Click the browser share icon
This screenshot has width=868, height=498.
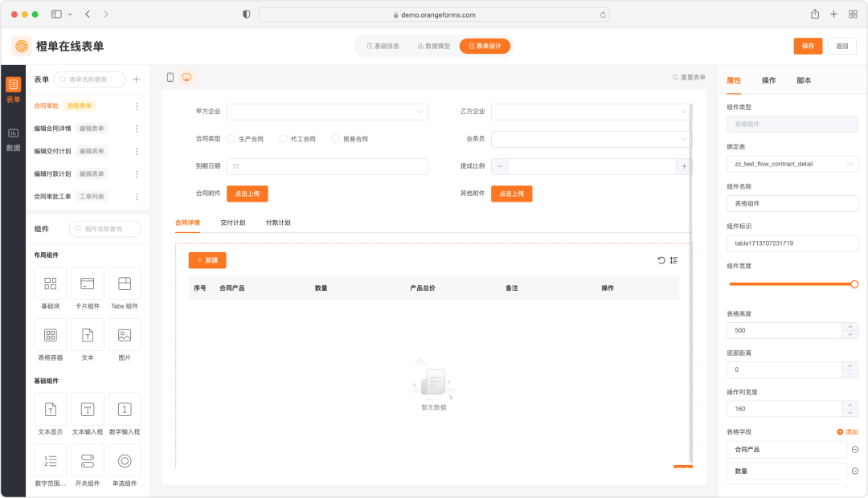815,14
